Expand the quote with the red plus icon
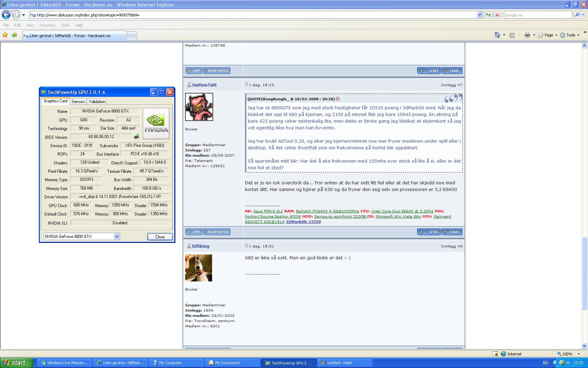 (338, 99)
